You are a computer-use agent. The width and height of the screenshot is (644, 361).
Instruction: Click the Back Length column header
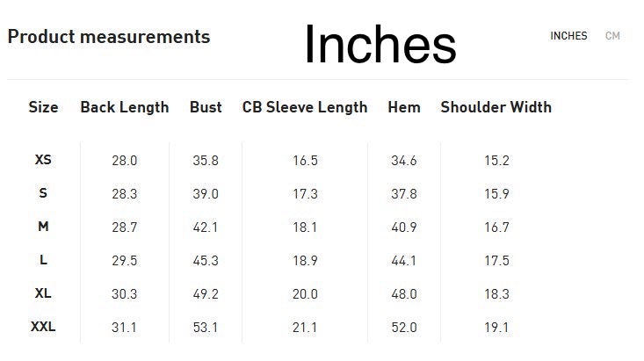(124, 107)
